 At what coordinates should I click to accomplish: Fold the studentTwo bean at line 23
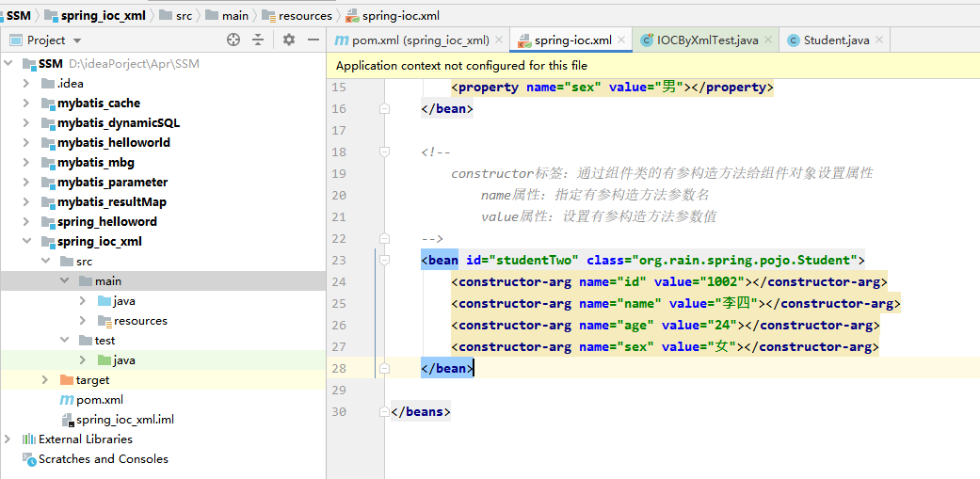(384, 260)
